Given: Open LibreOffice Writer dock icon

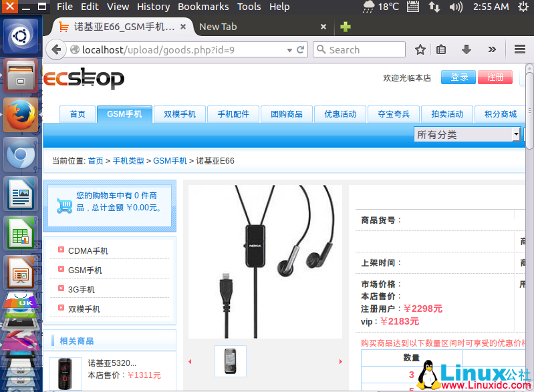Looking at the screenshot, I should click(21, 194).
